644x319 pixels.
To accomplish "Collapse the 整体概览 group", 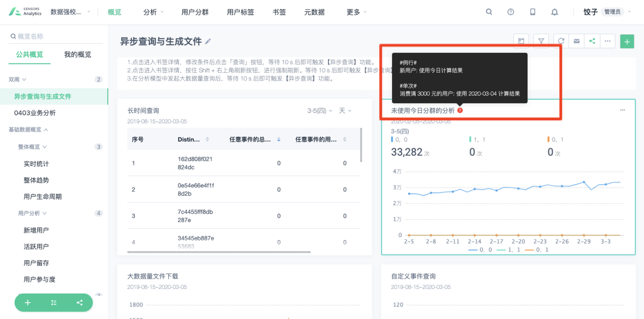I will [32, 147].
